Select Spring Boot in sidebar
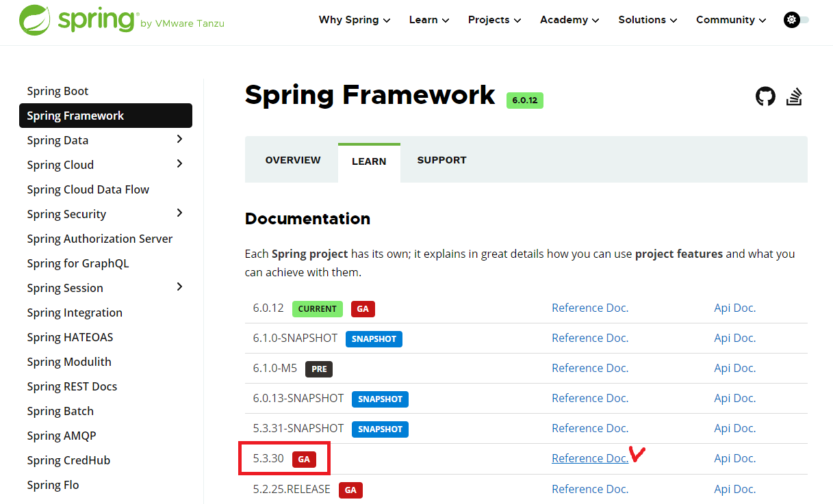833x504 pixels. point(57,91)
